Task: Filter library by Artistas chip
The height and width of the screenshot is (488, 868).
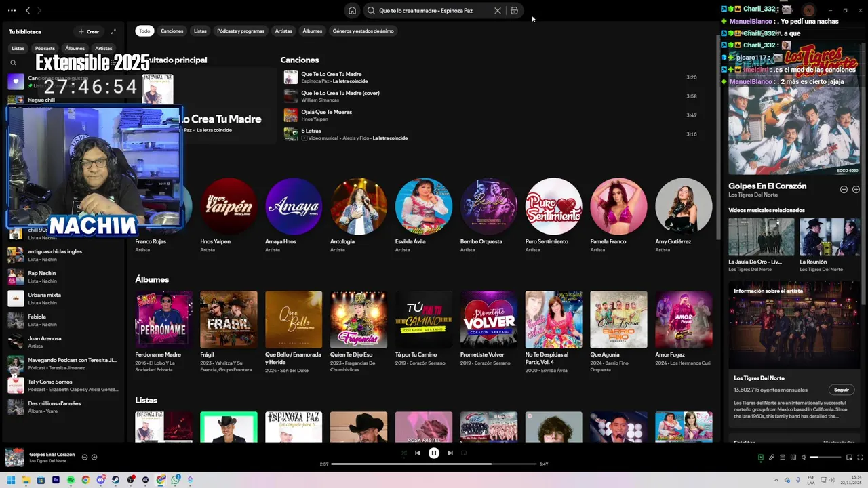Action: pyautogui.click(x=104, y=48)
